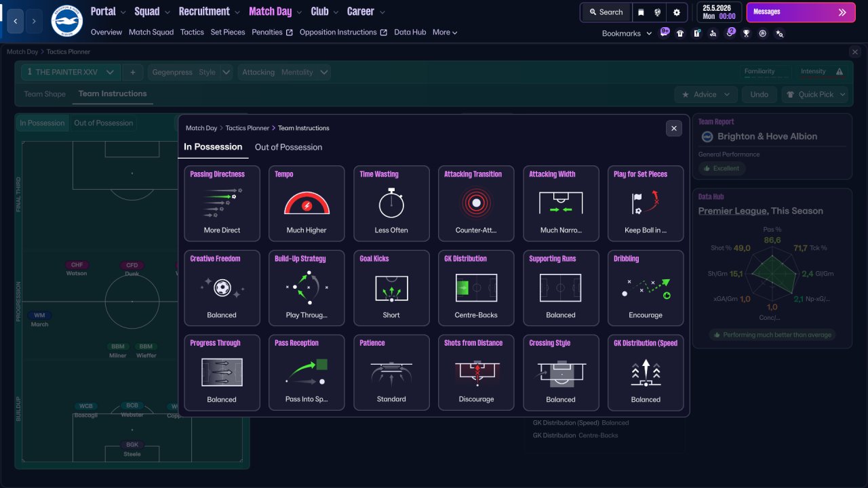
Task: Click the date and time display
Action: [x=718, y=12]
